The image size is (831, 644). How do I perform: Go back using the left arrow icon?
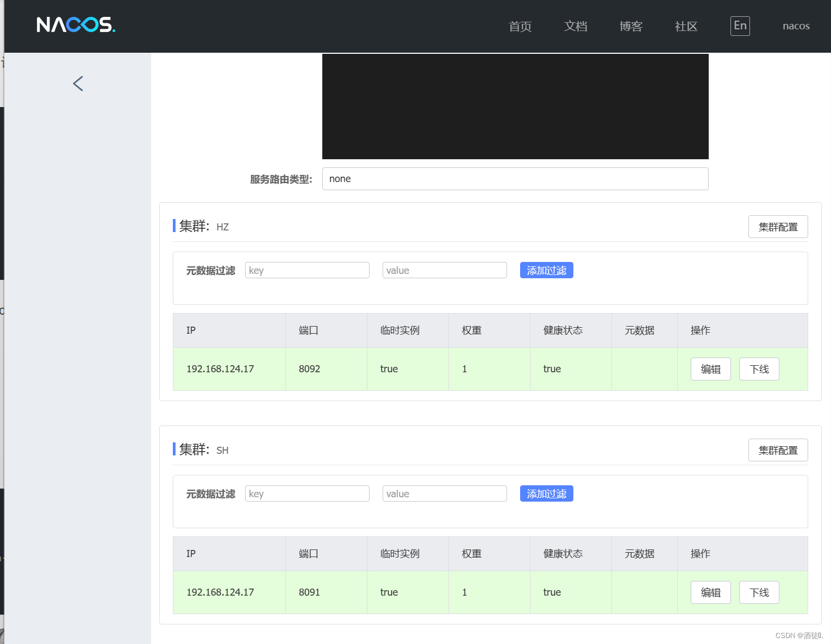coord(78,84)
